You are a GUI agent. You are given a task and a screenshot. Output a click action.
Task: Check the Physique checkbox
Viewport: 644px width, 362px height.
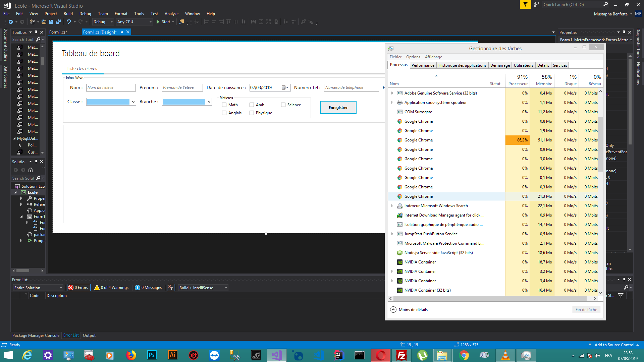coord(252,113)
